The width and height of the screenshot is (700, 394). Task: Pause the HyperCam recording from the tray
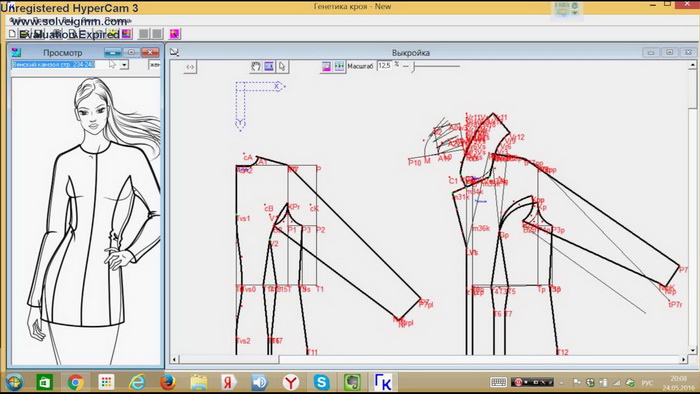[518, 382]
